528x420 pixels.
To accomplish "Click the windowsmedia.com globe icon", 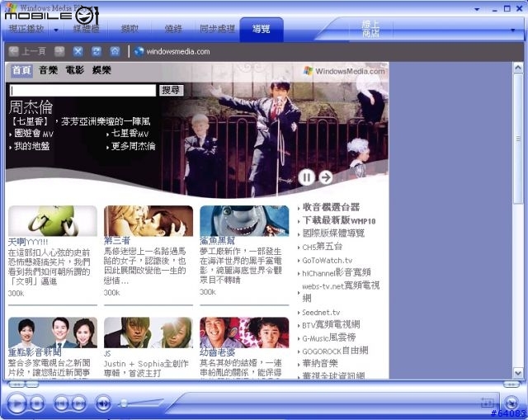I will pyautogui.click(x=139, y=51).
